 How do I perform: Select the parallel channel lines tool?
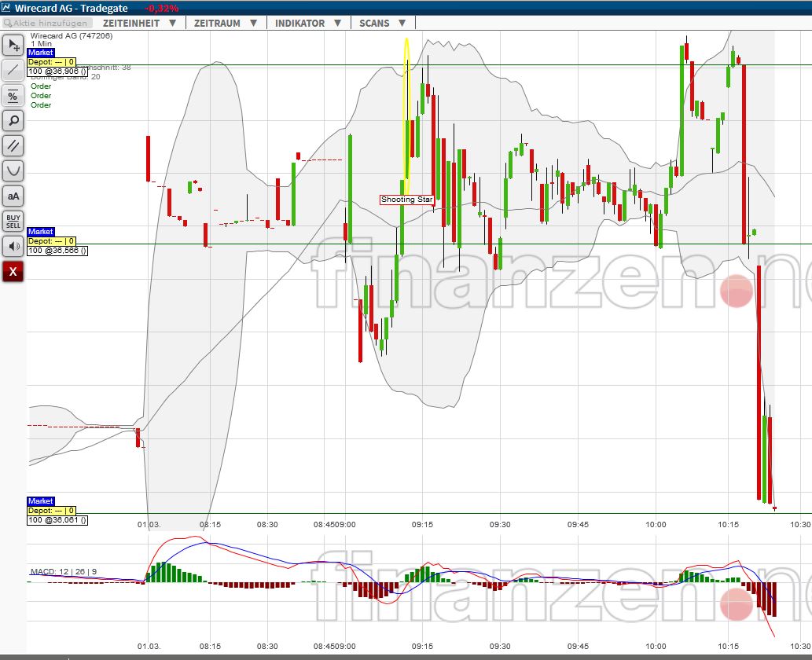point(13,146)
